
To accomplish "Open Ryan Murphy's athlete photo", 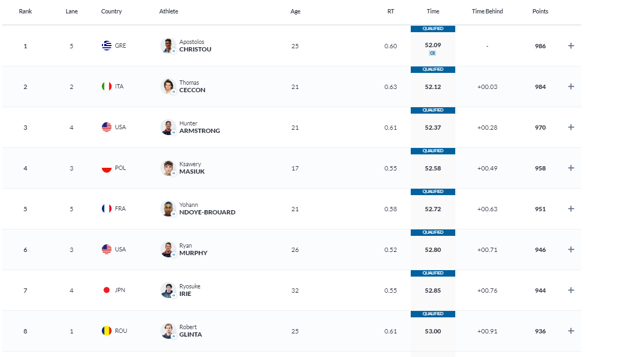I will [x=168, y=249].
